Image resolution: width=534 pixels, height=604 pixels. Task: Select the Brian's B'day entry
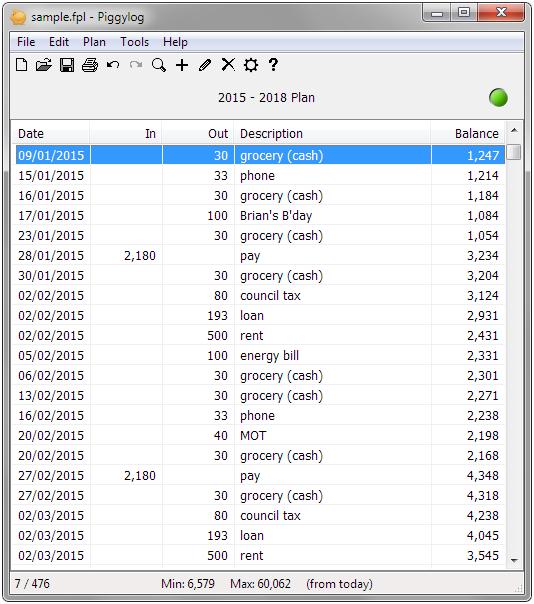[x=260, y=216]
